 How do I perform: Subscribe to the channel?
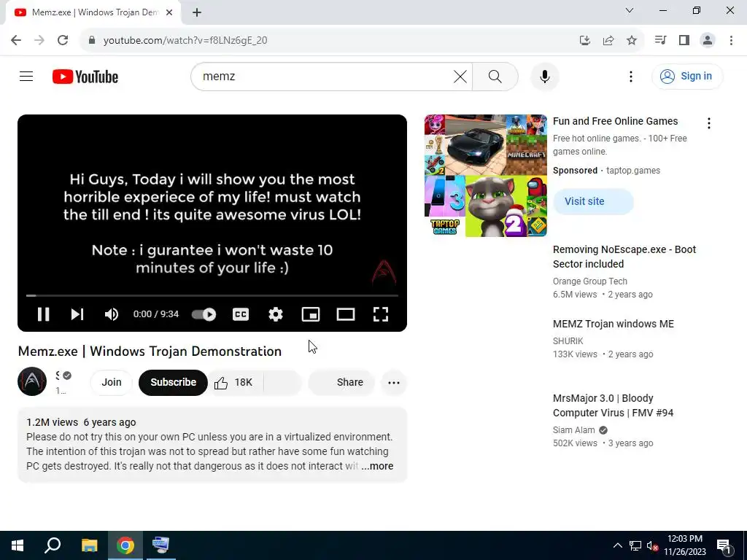pos(173,382)
